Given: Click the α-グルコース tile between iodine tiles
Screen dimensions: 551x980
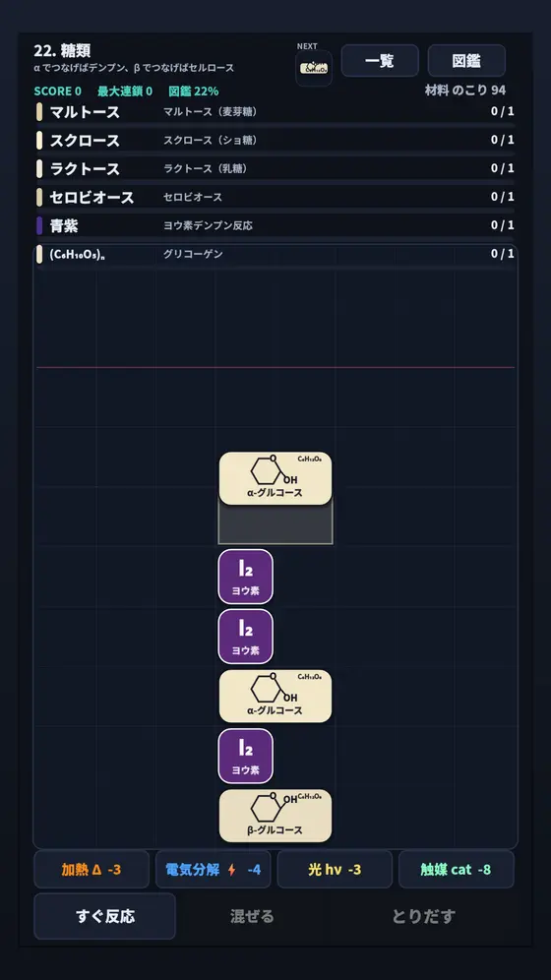Looking at the screenshot, I should click(x=275, y=697).
